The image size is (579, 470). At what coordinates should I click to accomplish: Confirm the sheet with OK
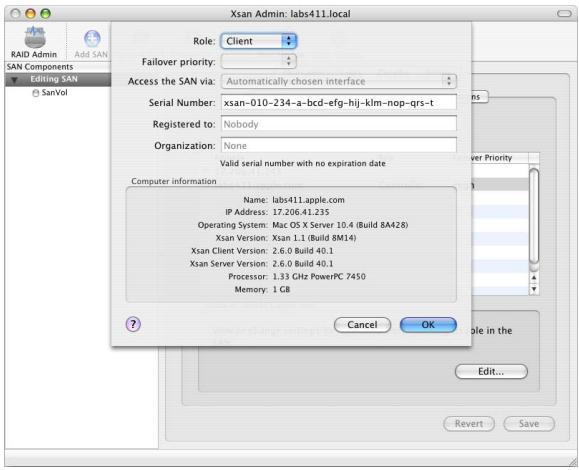click(x=428, y=325)
